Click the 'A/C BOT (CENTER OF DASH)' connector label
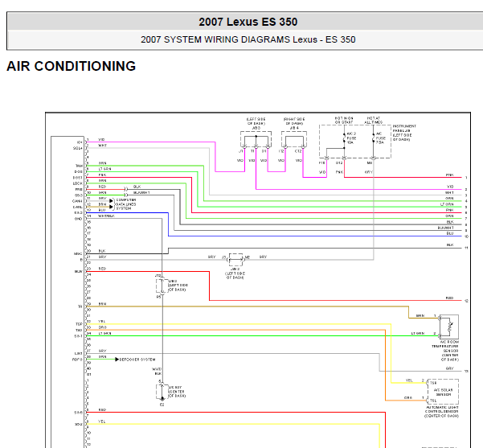The width and height of the screenshot is (483, 448). 177,391
